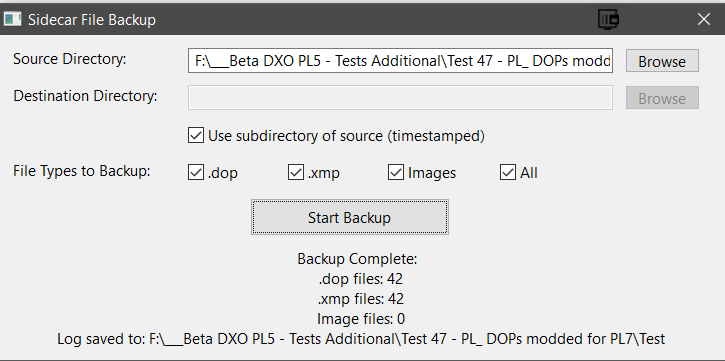This screenshot has height=361, width=725.
Task: Click the disabled Destination Directory field
Action: [x=400, y=98]
